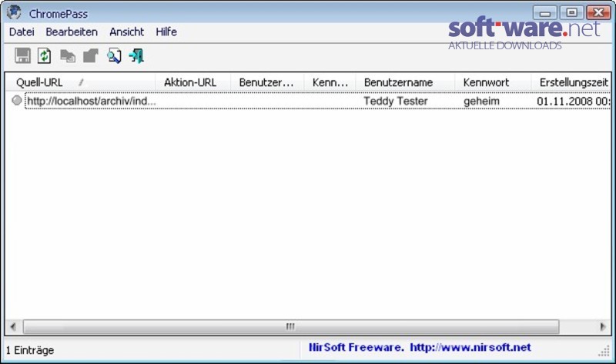
Task: Maximize the ChromePass window
Action: [571, 13]
